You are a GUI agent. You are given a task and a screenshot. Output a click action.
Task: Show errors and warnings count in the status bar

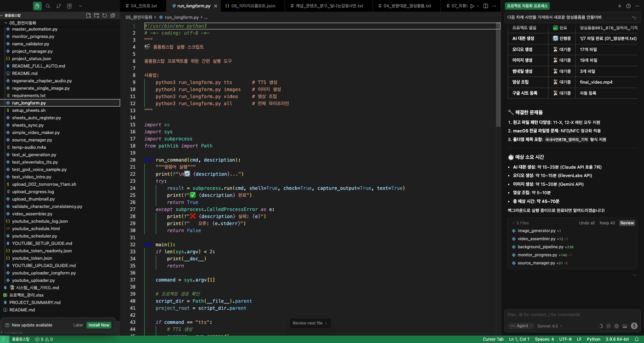44,339
